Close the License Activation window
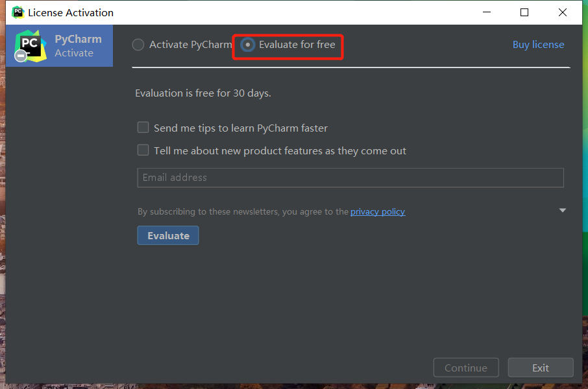 [x=563, y=12]
